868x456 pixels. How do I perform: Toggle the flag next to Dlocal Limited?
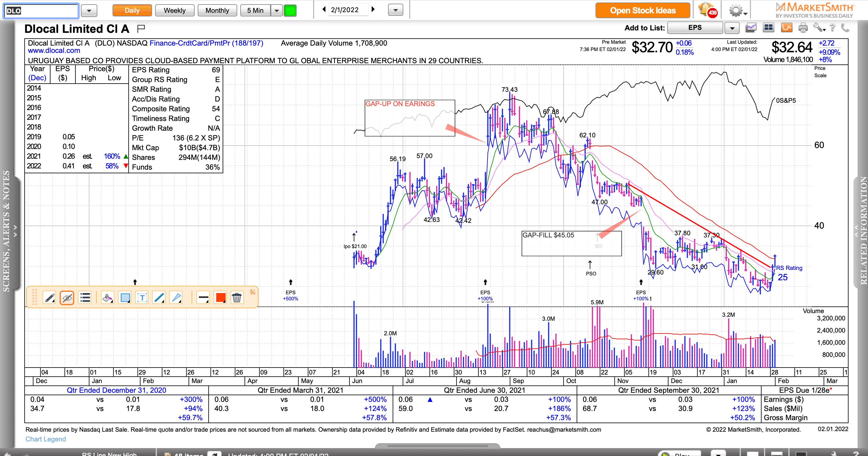point(141,29)
